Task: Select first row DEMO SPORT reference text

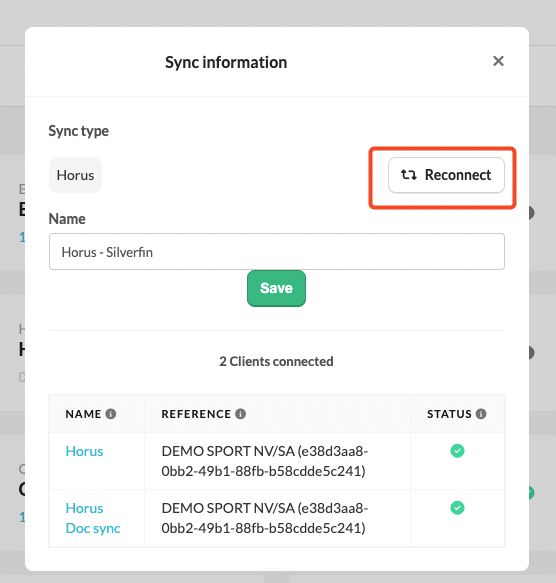Action: tap(265, 461)
